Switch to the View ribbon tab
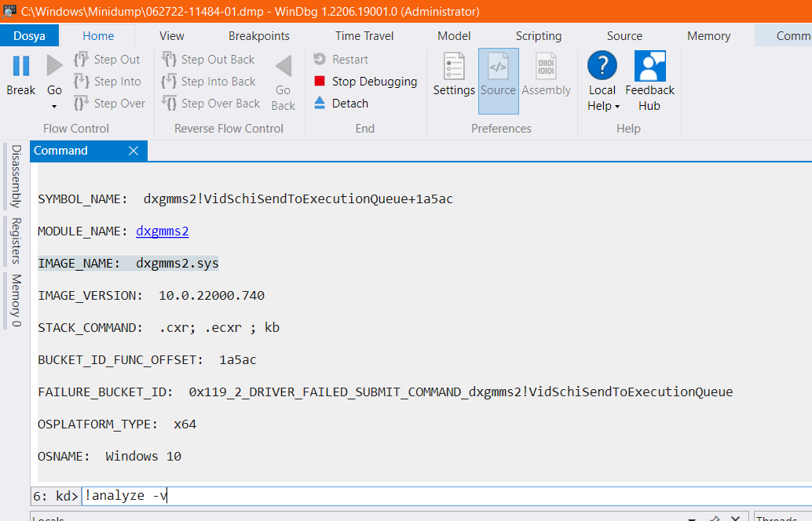This screenshot has height=521, width=812. point(171,35)
